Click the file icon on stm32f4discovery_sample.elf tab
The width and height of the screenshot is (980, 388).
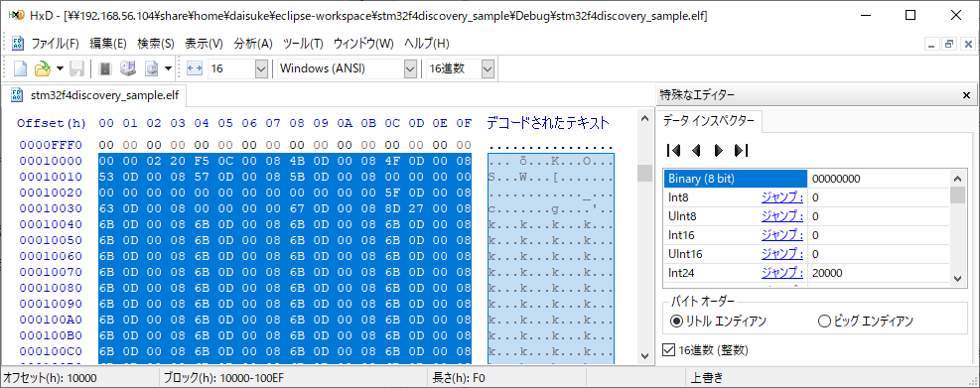tap(18, 95)
